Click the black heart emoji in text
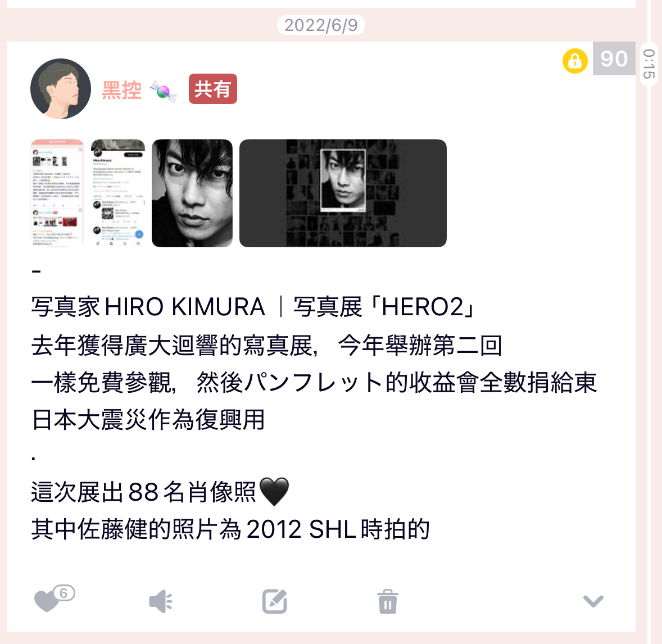Screen dimensions: 662x644 click(274, 492)
